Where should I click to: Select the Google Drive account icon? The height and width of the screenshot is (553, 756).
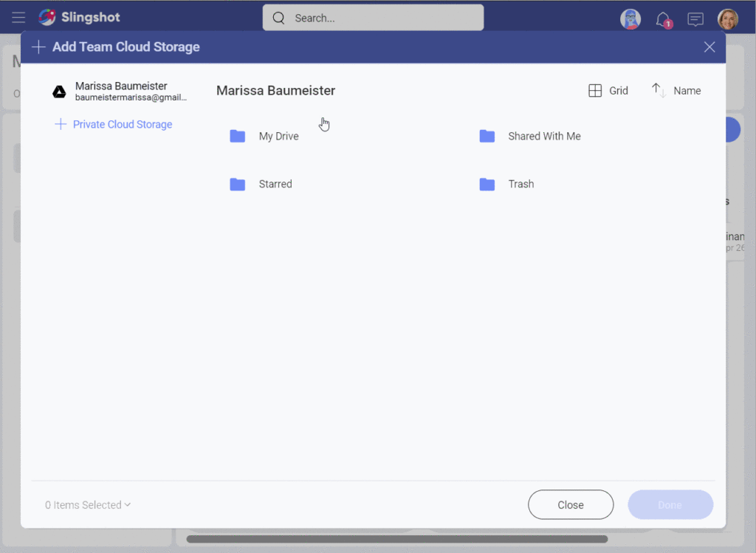click(x=59, y=92)
